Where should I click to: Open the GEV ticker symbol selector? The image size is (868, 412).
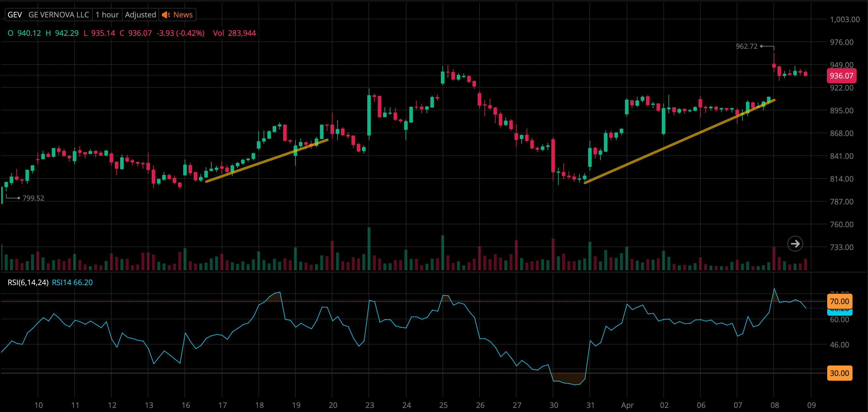pos(15,15)
